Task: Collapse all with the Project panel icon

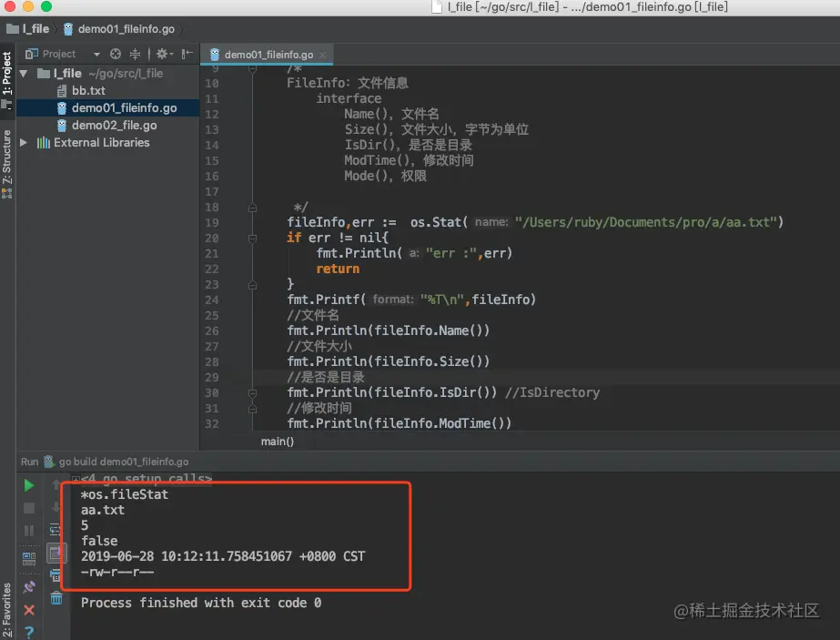Action: click(135, 54)
